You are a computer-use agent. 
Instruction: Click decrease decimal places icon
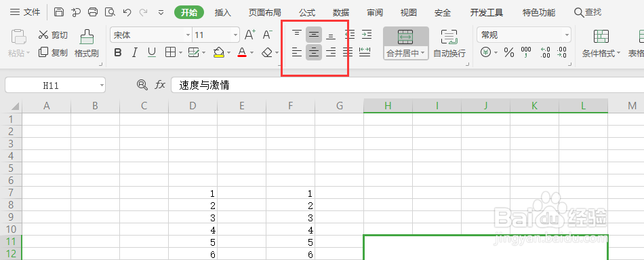[x=562, y=52]
